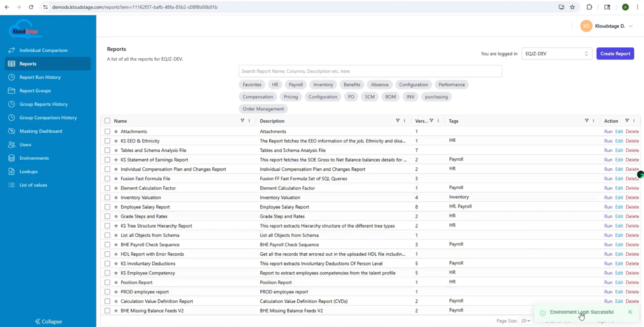Go back in browser
Viewport: 644px width, 327px height.
(7, 7)
